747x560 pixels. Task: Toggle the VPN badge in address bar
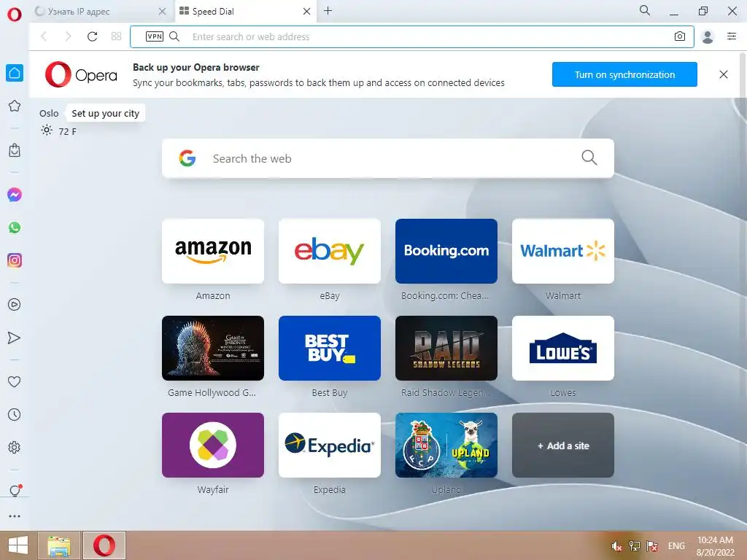click(x=155, y=36)
